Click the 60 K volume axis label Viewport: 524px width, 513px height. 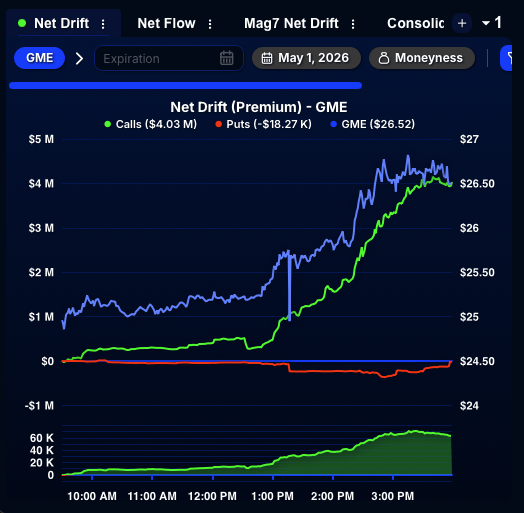pyautogui.click(x=42, y=438)
